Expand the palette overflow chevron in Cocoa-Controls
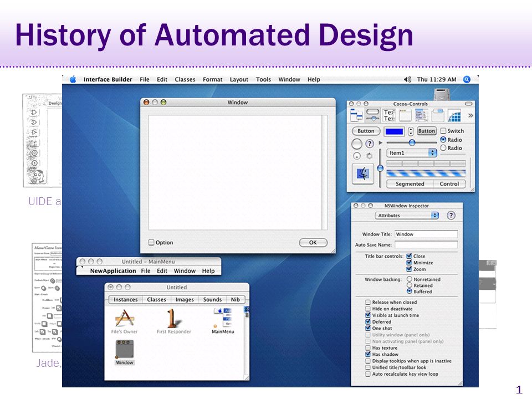The width and height of the screenshot is (532, 399). 470,115
